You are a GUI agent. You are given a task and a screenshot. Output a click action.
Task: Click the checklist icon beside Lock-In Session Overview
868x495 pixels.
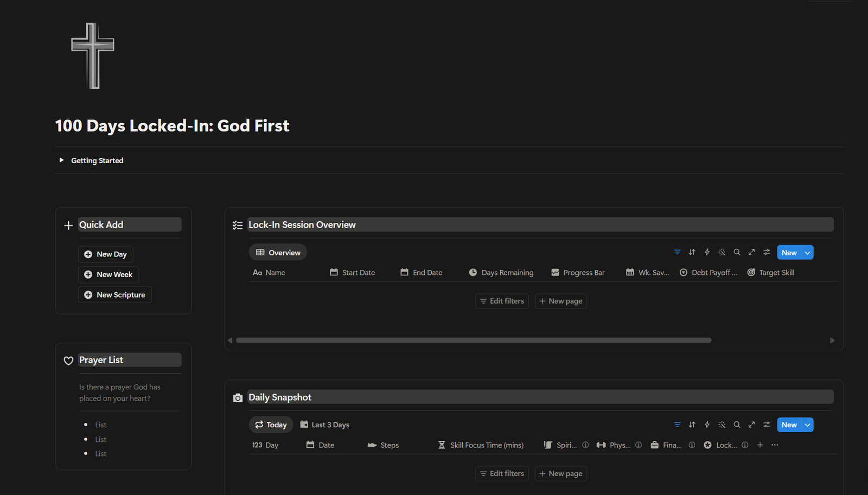tap(238, 226)
